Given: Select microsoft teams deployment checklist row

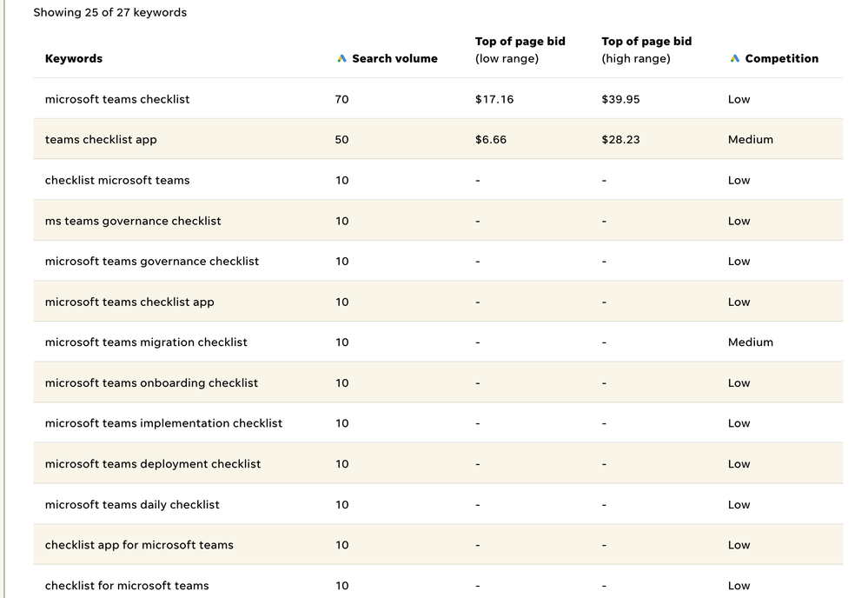Looking at the screenshot, I should pyautogui.click(x=438, y=463).
